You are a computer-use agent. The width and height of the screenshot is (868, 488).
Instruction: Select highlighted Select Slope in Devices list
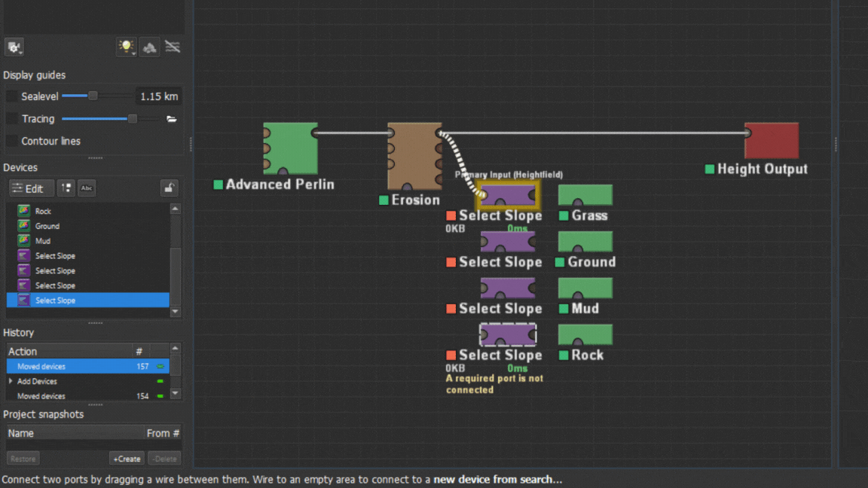88,300
